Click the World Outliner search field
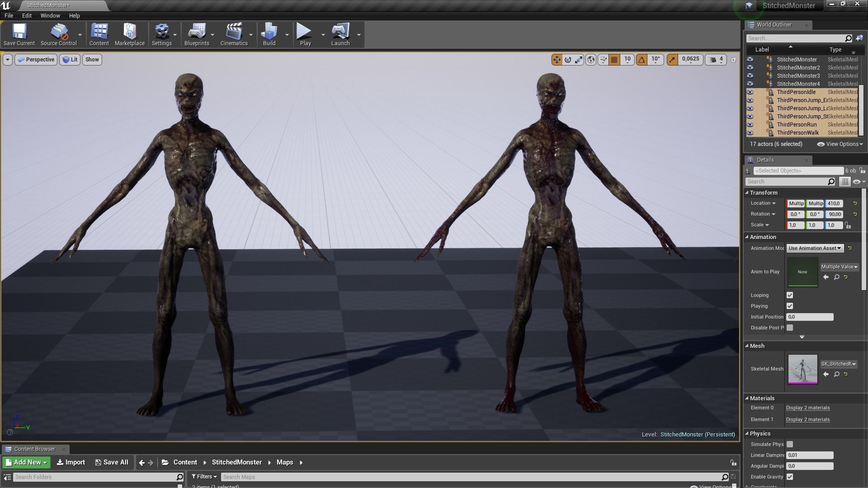 point(799,38)
